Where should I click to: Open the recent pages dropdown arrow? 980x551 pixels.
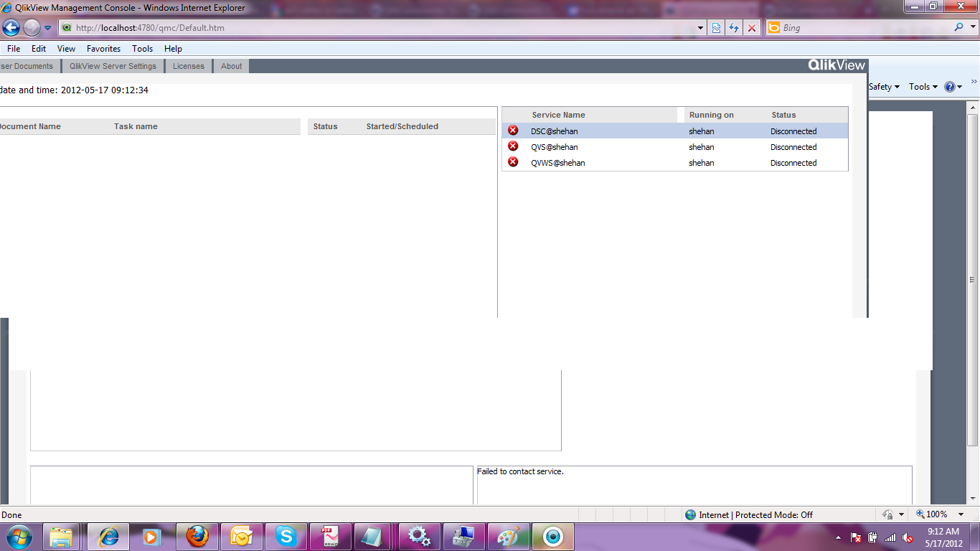48,28
